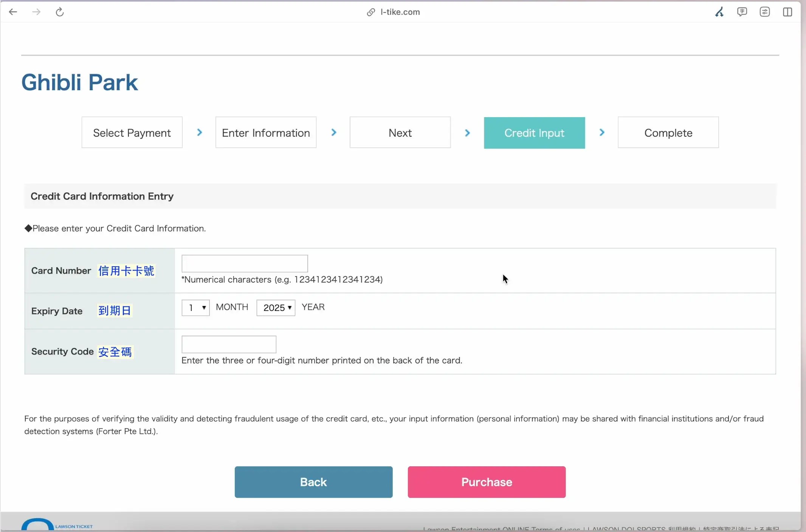Screen dimensions: 806x532
Task: Focus the Card Number input field
Action: pyautogui.click(x=245, y=263)
